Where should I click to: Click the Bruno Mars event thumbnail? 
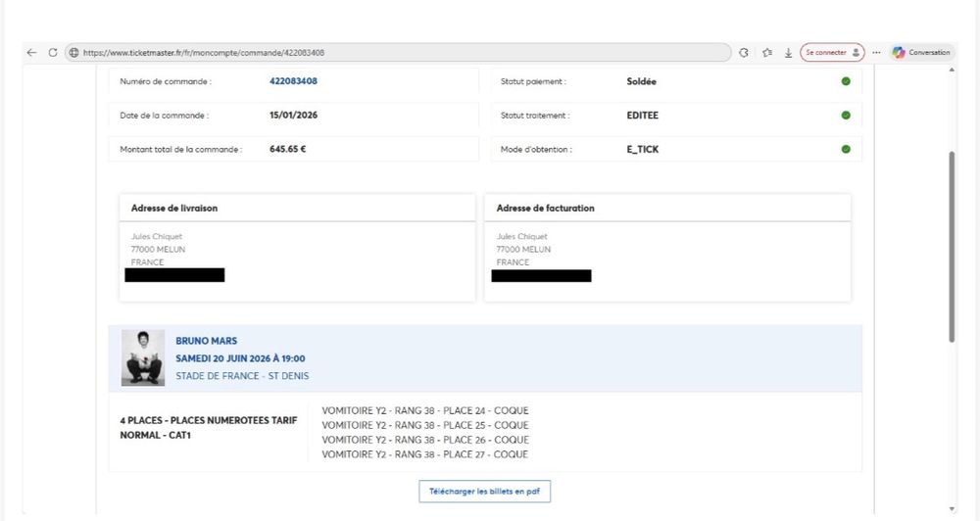143,357
